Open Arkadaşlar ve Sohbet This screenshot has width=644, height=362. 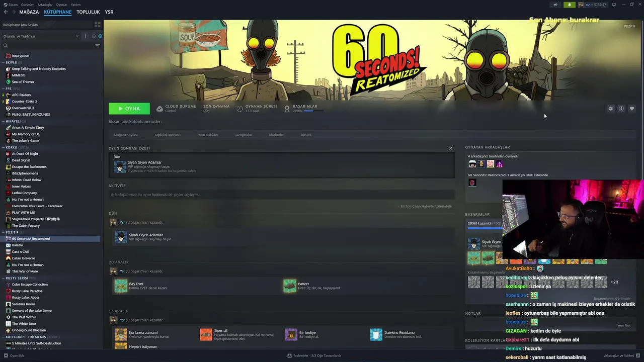tap(621, 355)
